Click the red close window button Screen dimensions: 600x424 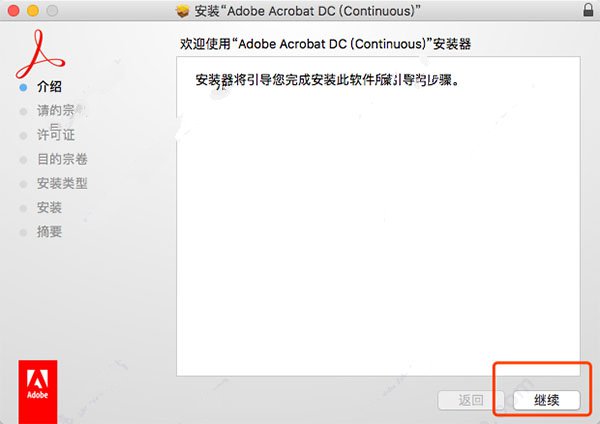coord(13,11)
